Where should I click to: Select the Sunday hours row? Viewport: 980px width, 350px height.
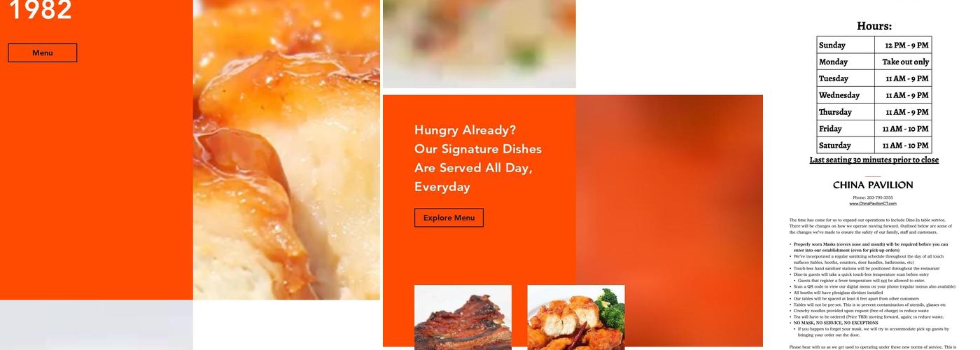click(x=874, y=45)
